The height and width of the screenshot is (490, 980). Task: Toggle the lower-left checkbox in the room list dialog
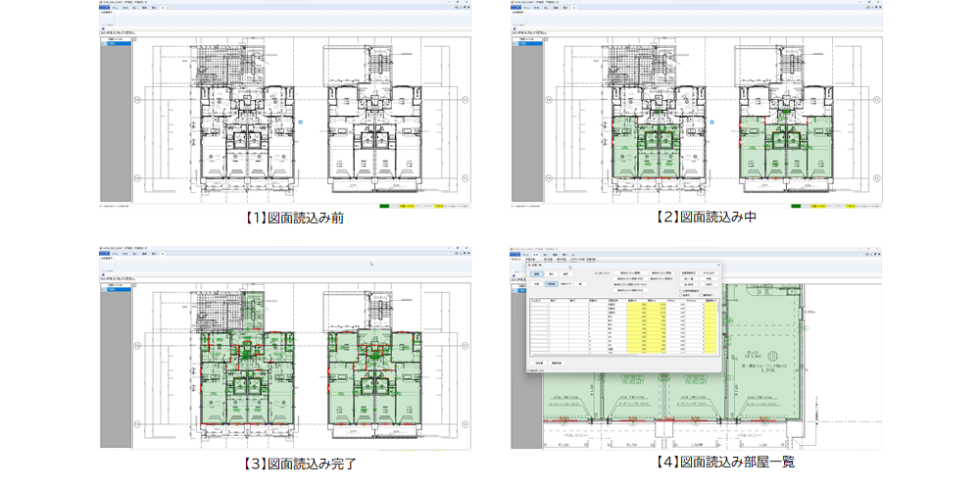point(682,297)
